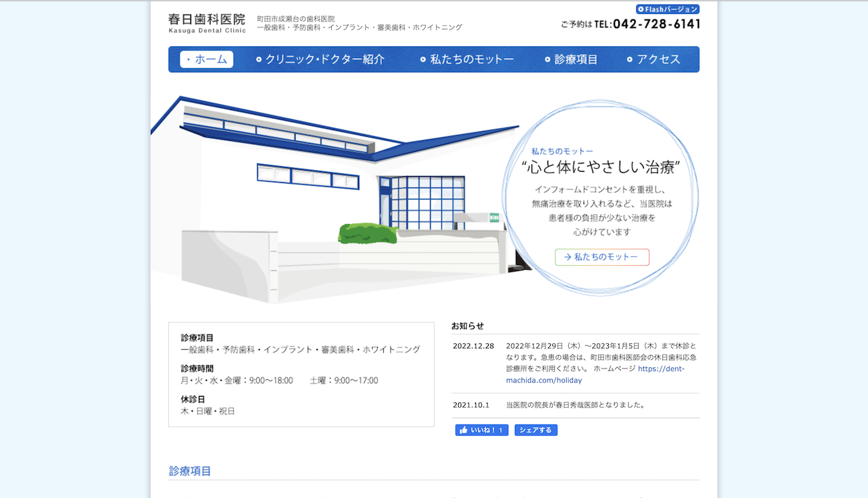Click the 休診日 label in the info box

click(x=193, y=399)
